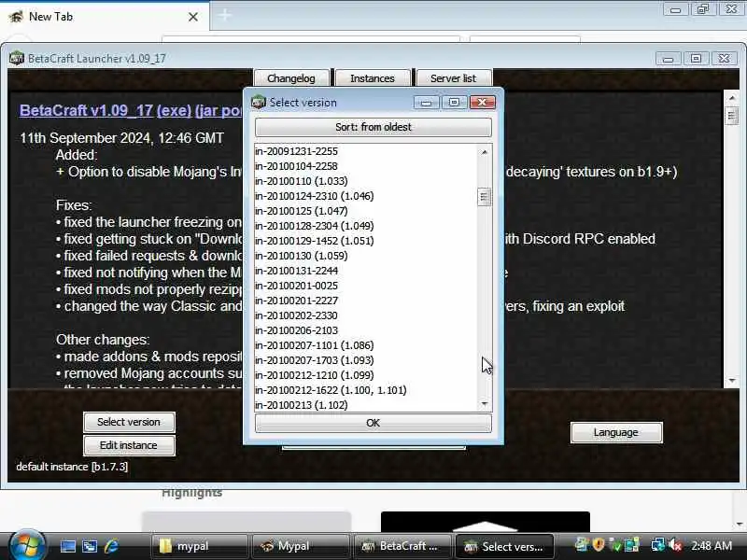Maximize the BetaCraft Launcher window
Screen dimensions: 747x560
click(x=696, y=59)
